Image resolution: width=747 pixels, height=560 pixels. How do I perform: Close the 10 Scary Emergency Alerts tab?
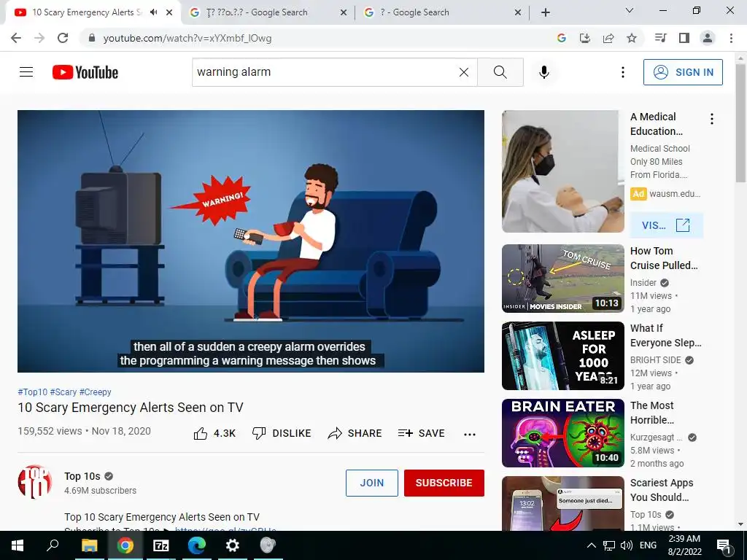click(169, 12)
